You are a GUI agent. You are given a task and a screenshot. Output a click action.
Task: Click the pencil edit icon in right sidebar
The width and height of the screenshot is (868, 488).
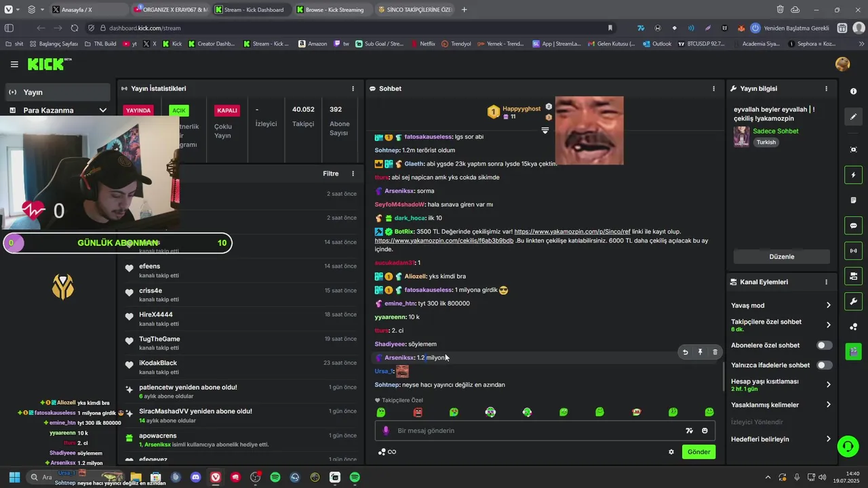[854, 117]
